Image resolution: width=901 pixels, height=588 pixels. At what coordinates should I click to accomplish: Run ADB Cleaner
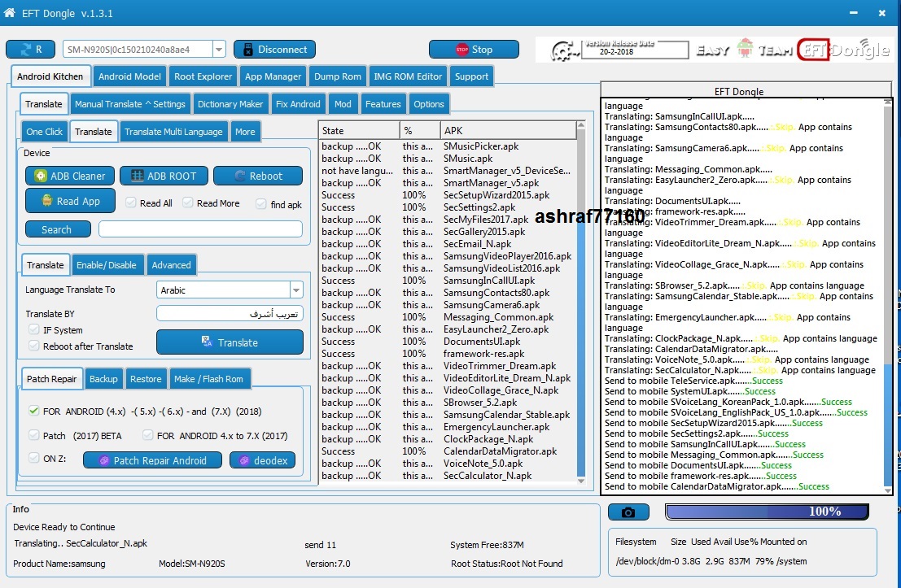[x=69, y=176]
